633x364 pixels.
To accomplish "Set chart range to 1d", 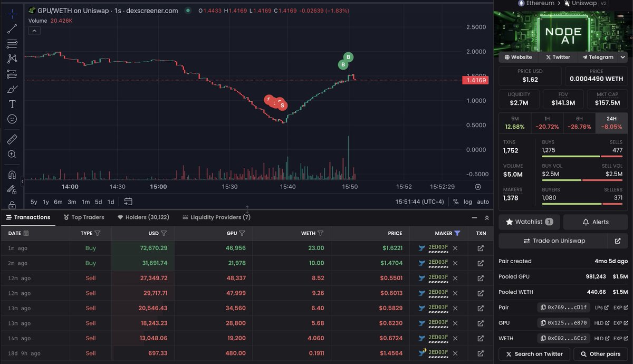I will click(111, 202).
